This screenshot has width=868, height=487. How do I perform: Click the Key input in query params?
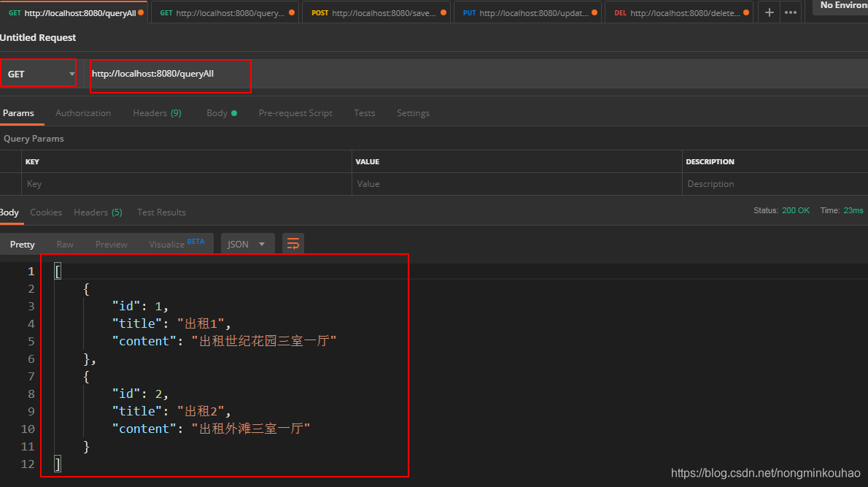186,184
